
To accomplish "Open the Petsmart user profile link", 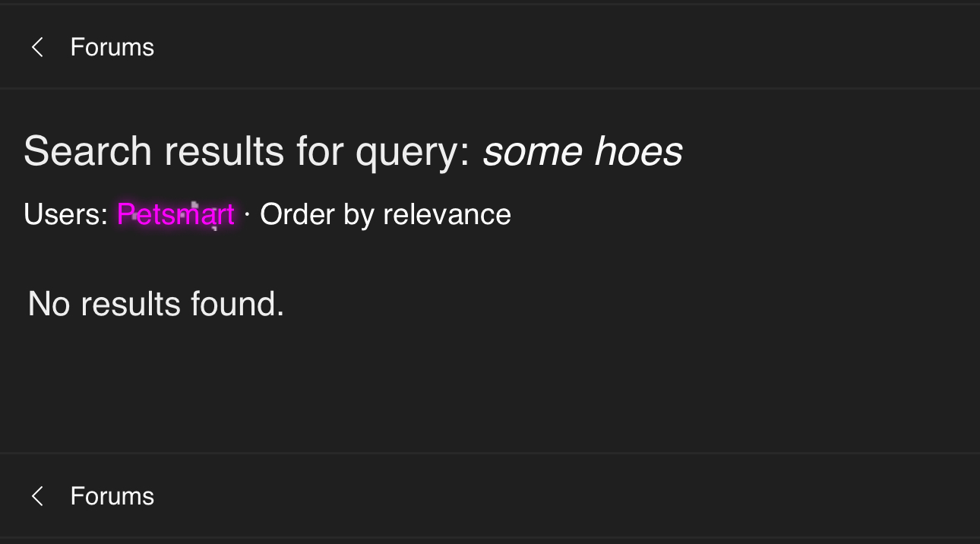I will coord(175,215).
